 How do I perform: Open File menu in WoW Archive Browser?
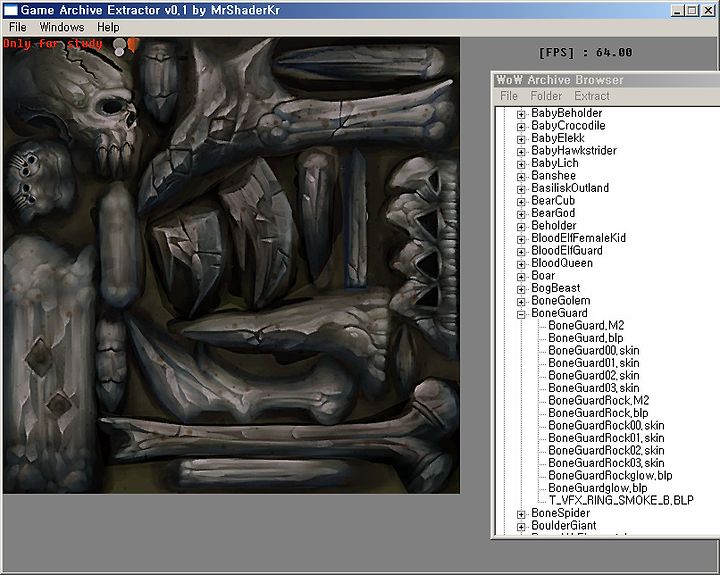[508, 96]
